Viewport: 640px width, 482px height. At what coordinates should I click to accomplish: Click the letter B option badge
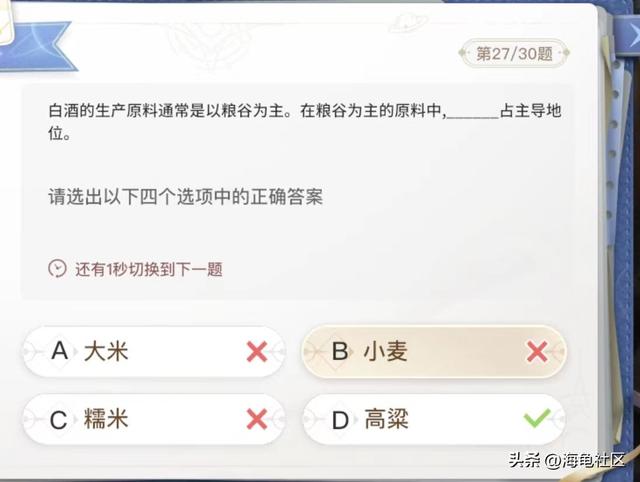(339, 352)
